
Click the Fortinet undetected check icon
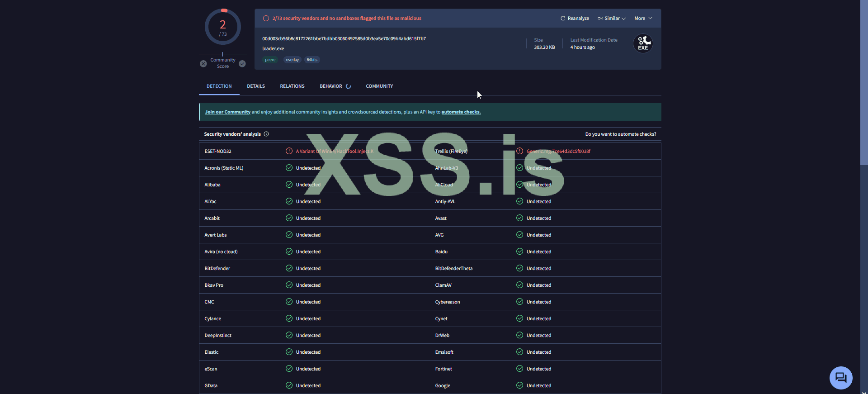pos(520,369)
